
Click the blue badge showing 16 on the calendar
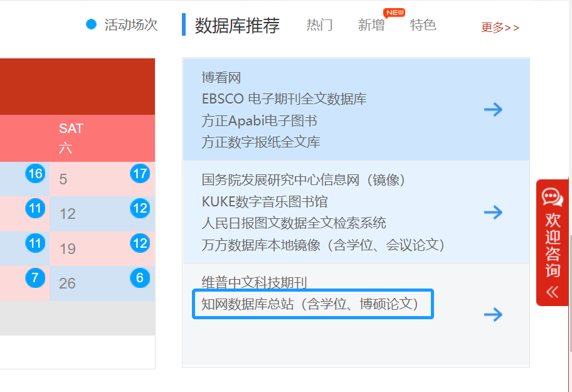click(34, 174)
